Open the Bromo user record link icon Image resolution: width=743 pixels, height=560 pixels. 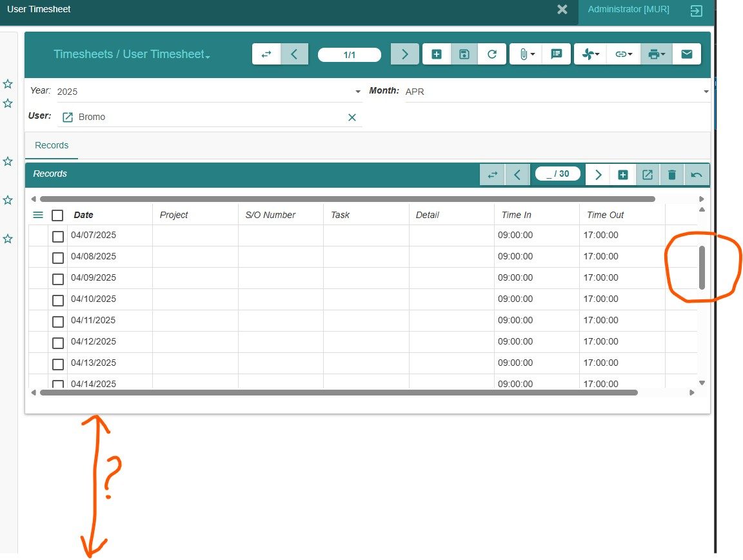68,117
